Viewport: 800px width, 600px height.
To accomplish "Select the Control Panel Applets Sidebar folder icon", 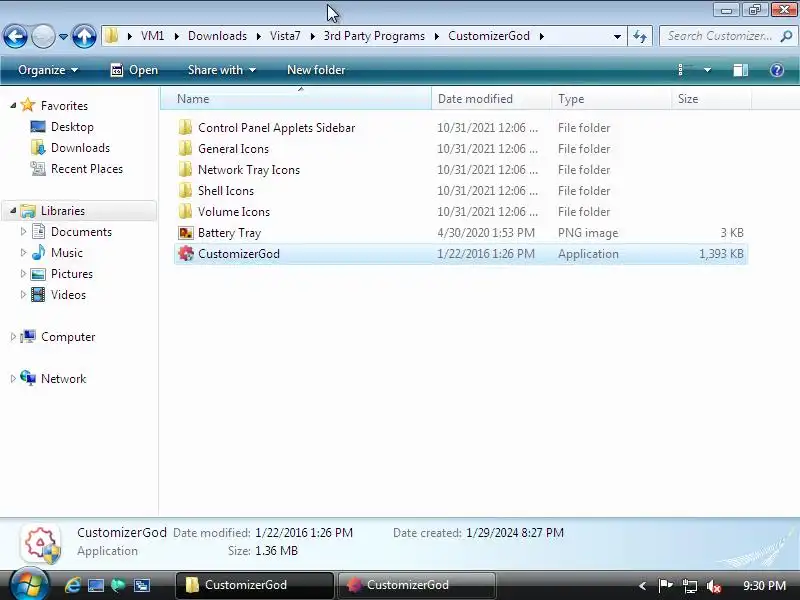I will [186, 128].
